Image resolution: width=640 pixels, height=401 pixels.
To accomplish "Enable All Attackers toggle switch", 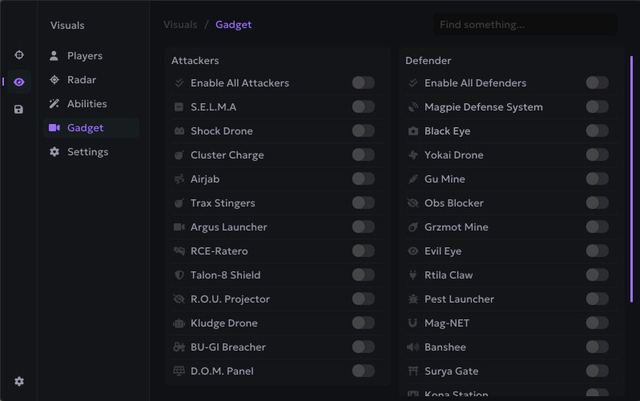I will point(363,83).
